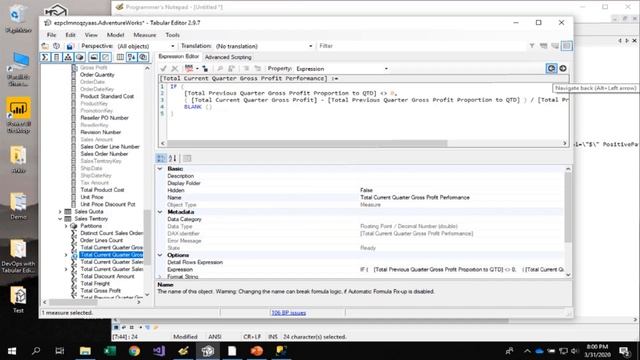Open the File menu
The image size is (640, 360).
click(x=51, y=35)
